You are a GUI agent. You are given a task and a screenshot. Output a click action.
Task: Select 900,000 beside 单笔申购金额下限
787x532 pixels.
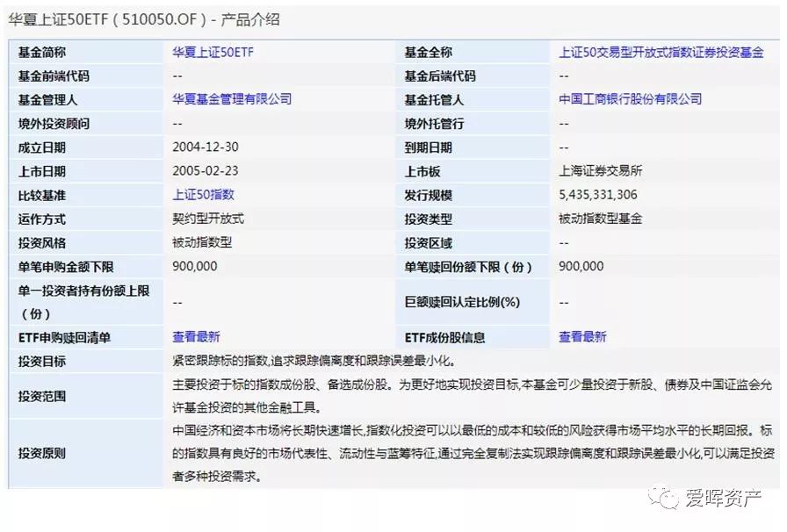195,267
